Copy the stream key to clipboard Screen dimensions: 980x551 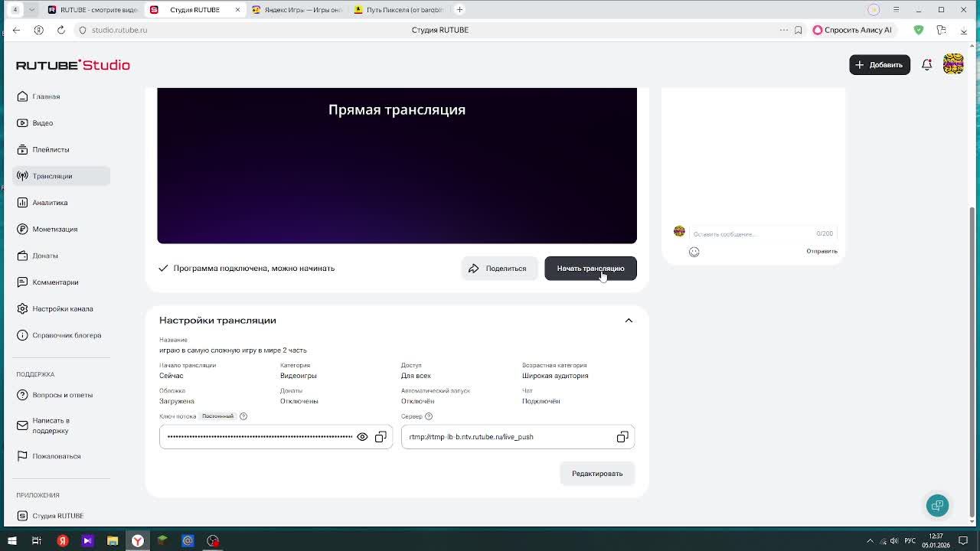point(381,437)
